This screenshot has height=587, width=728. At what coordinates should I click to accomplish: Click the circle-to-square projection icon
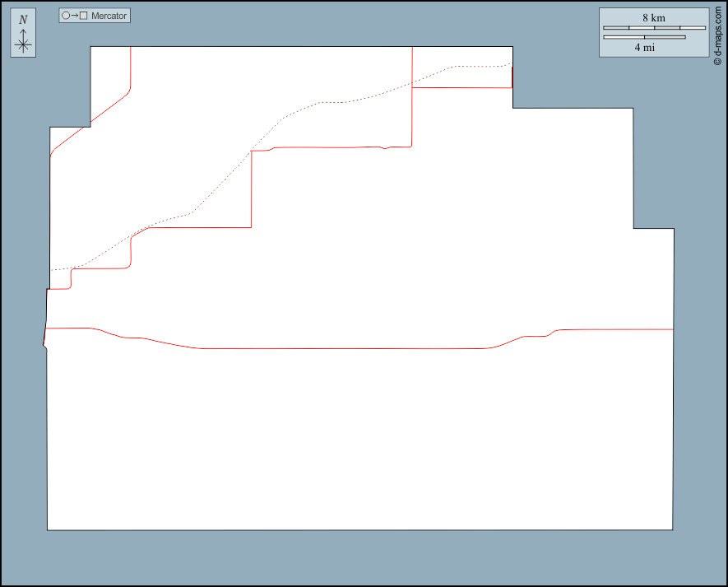tap(75, 16)
